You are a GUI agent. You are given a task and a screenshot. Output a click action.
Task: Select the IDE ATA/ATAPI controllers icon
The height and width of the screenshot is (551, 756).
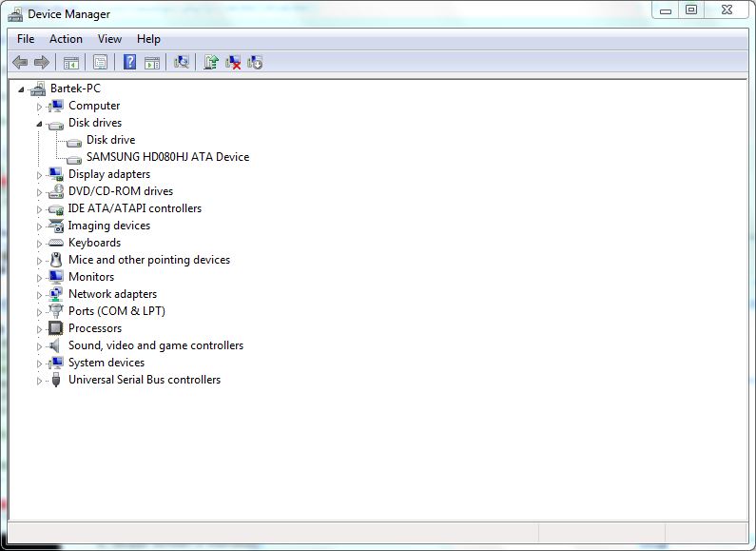coord(56,209)
